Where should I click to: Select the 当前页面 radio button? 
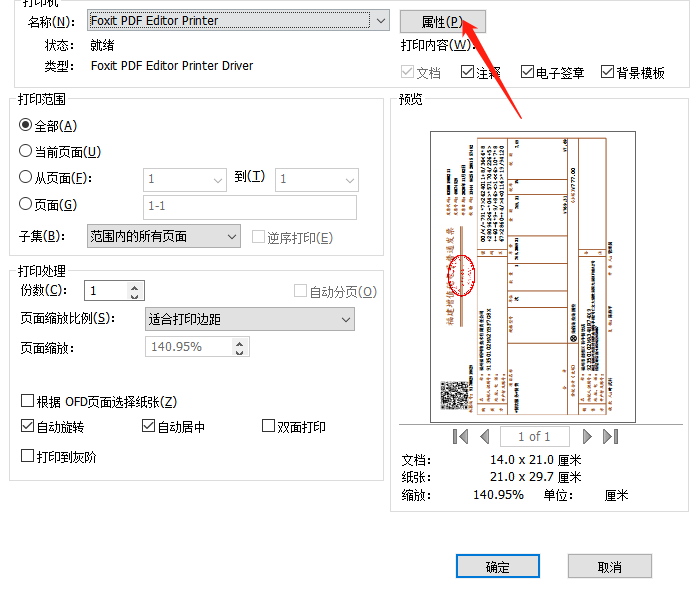[x=26, y=152]
